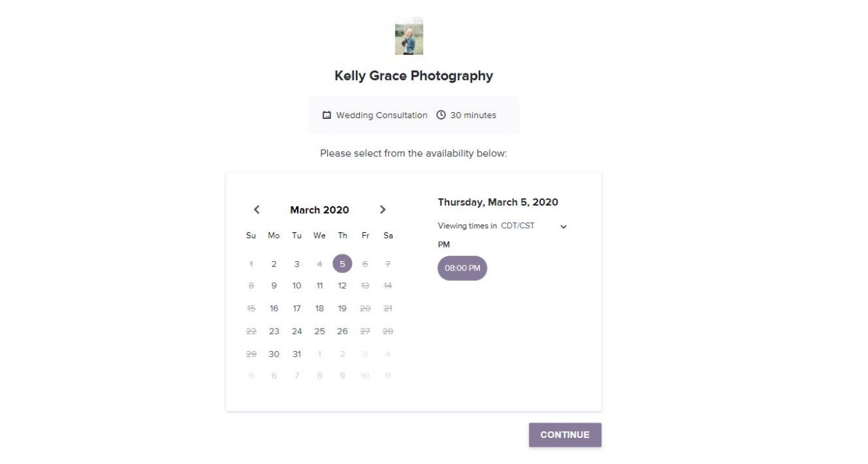Screen dimensions: 868x464
Task: Select the 08:00 PM time slot
Action: pos(462,268)
